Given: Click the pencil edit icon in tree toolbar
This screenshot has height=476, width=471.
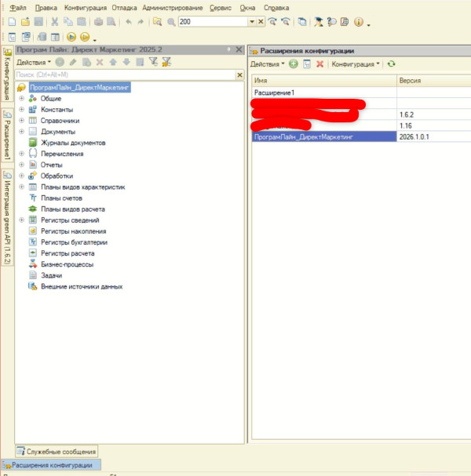Looking at the screenshot, I should (73, 62).
